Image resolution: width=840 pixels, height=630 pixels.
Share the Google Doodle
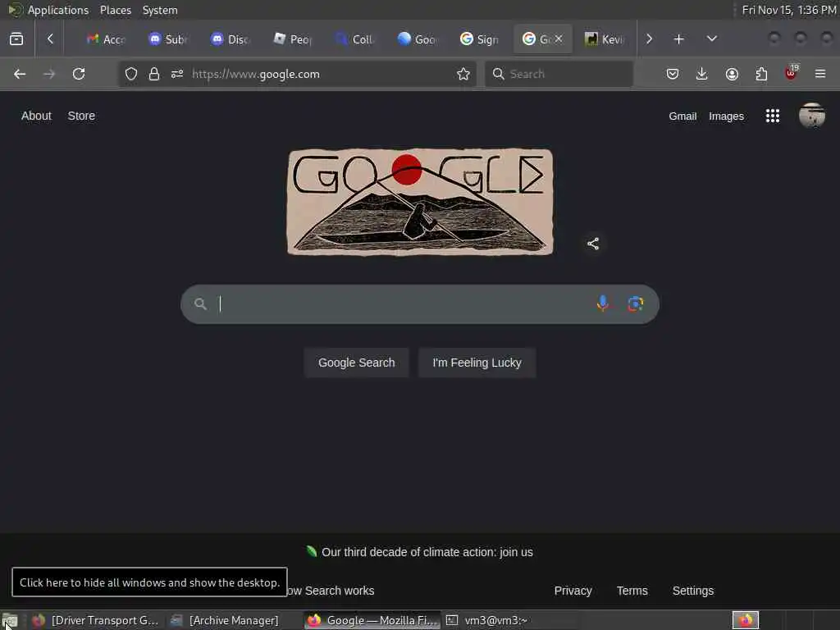592,244
